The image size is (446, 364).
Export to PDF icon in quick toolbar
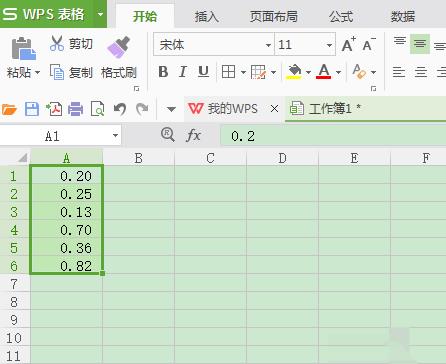point(54,109)
